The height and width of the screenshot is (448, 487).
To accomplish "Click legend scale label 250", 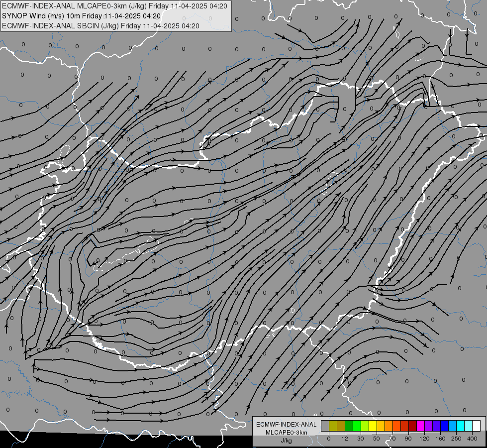I will point(456,439).
